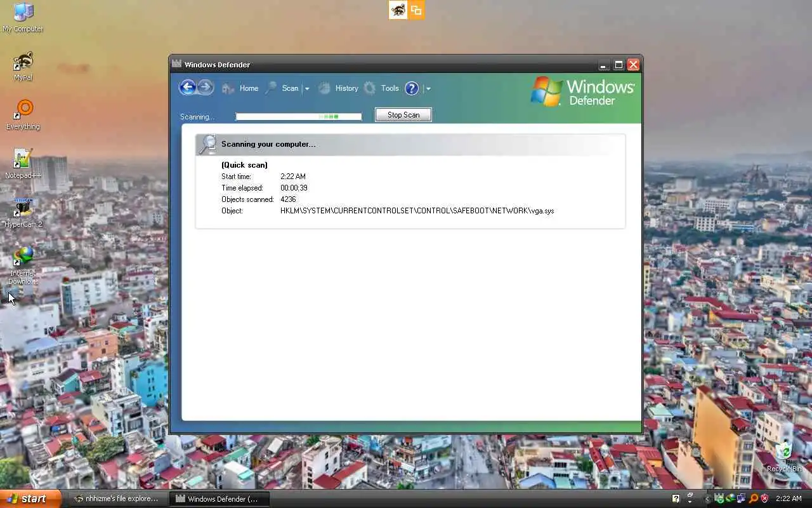Click the orange windows icon at the top of the screen
Viewport: 812px width, 508px height.
click(416, 10)
